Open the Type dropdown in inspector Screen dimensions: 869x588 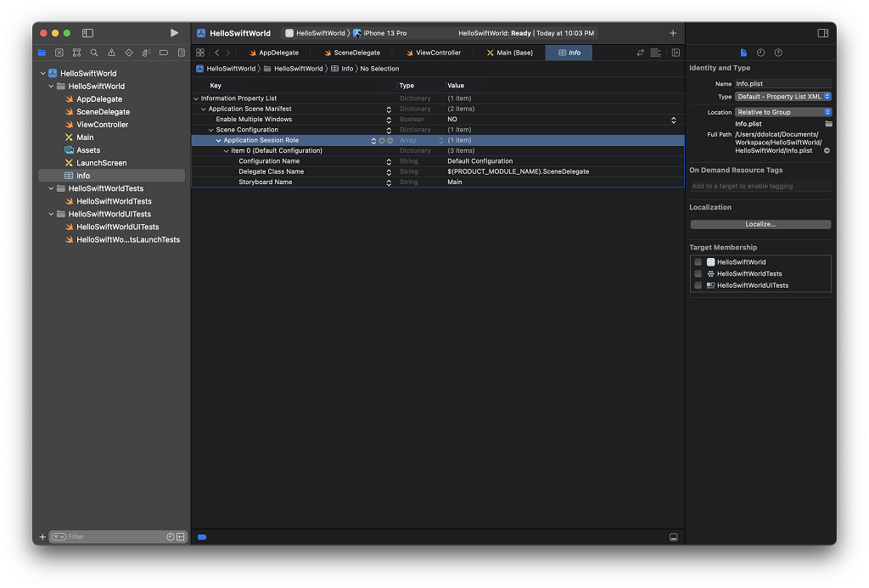783,97
